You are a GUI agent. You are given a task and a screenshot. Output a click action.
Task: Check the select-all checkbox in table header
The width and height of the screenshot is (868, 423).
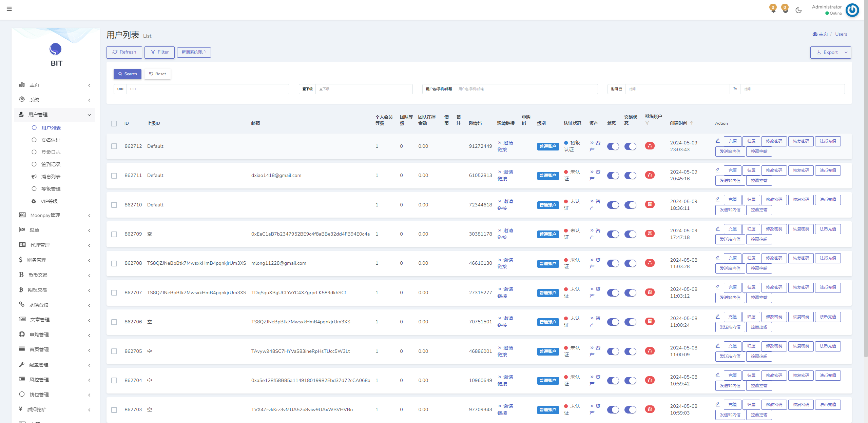pos(114,123)
